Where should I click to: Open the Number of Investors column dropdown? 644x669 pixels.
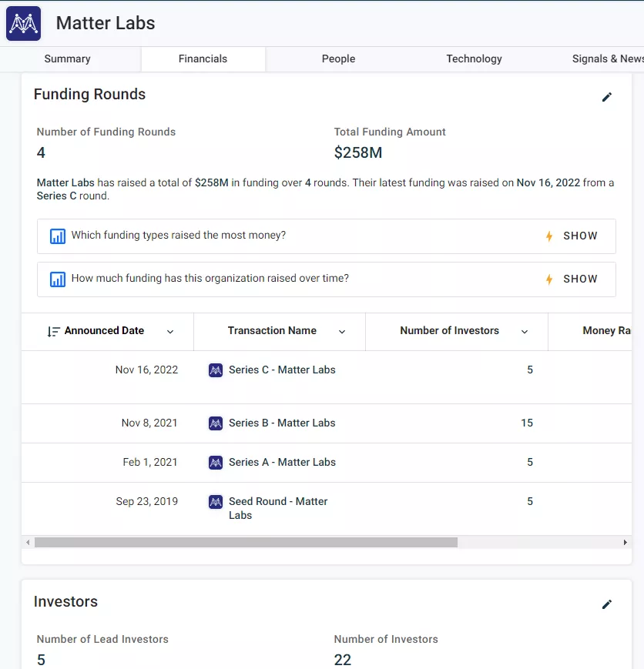525,331
